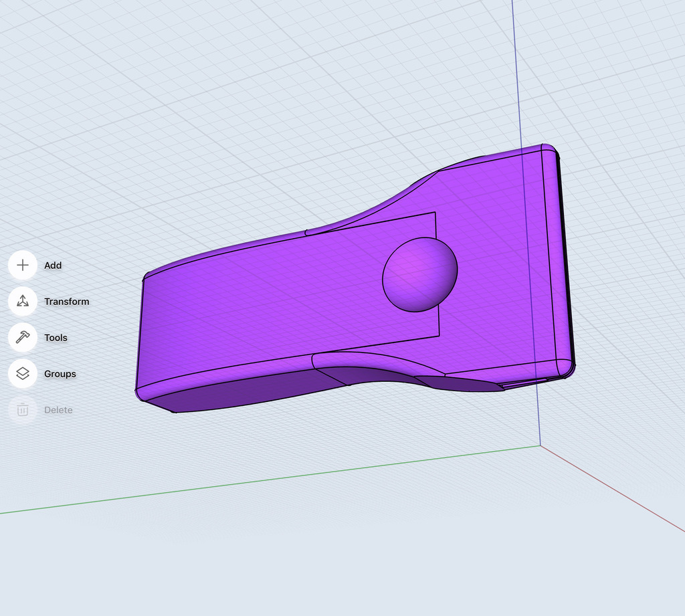Click the Tools text label

(55, 338)
